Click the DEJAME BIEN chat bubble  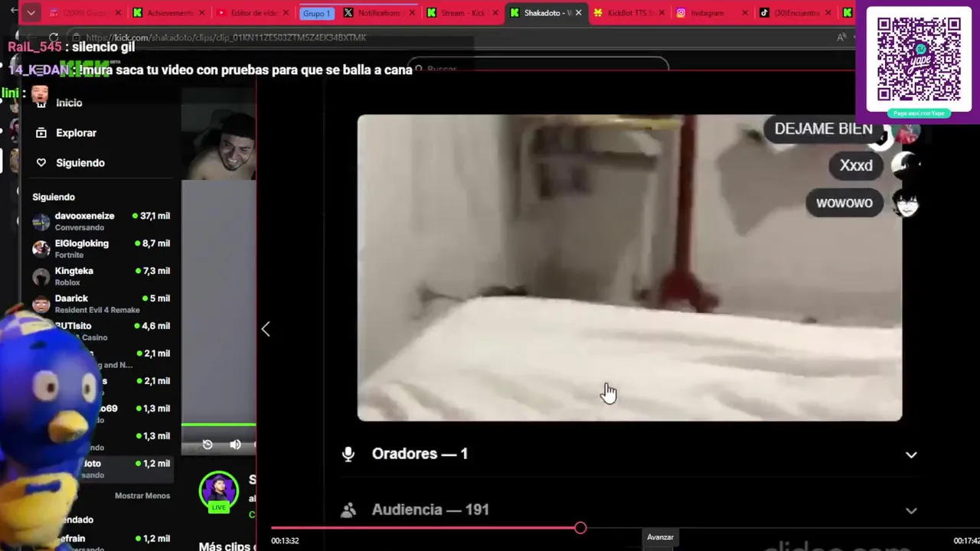click(823, 129)
